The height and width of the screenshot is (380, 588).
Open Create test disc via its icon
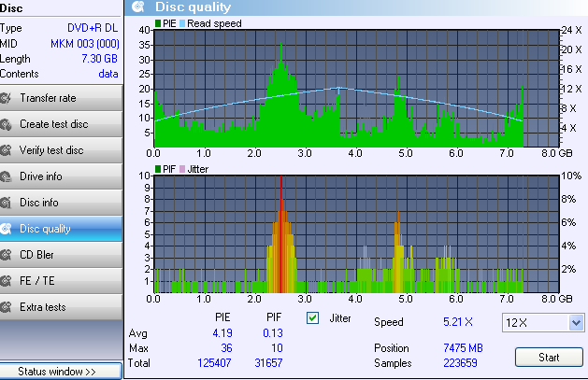pyautogui.click(x=7, y=124)
